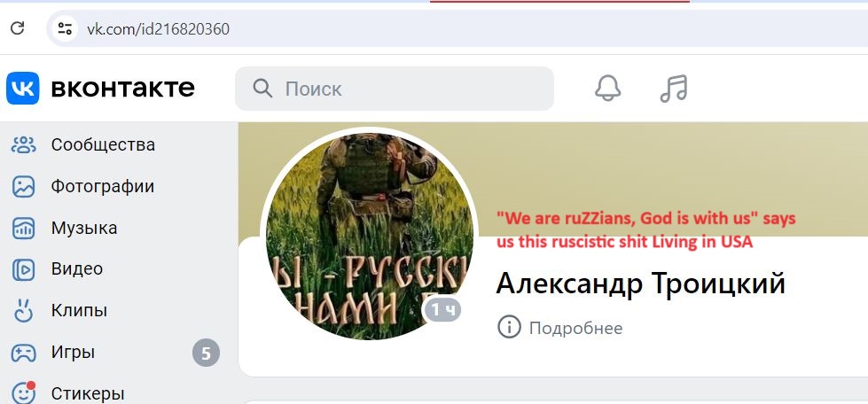Open site information icon in address bar
The image size is (868, 404).
point(65,28)
